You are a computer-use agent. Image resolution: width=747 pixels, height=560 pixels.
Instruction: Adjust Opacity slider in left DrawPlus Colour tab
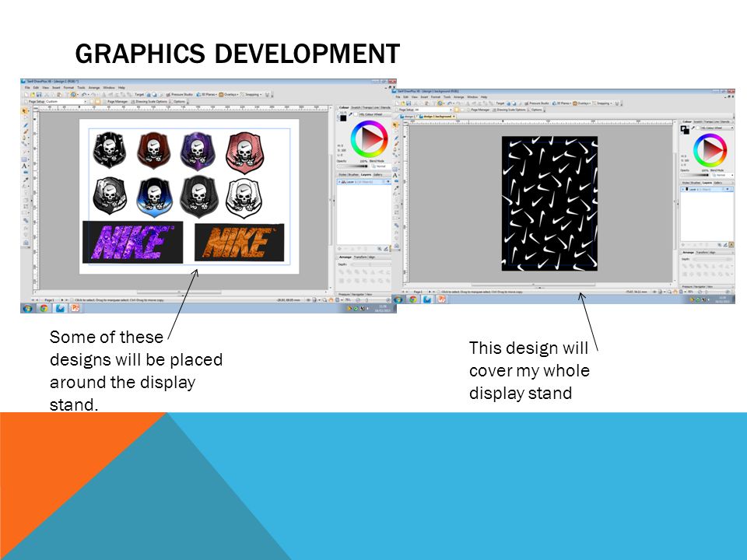(x=352, y=166)
